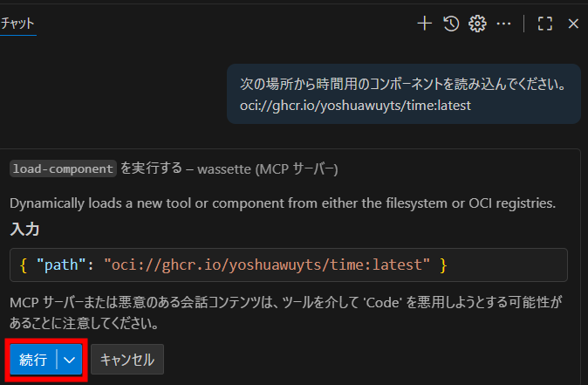Image resolution: width=588 pixels, height=385 pixels.
Task: Cancel tool run with キャンセル button
Action: (x=127, y=360)
